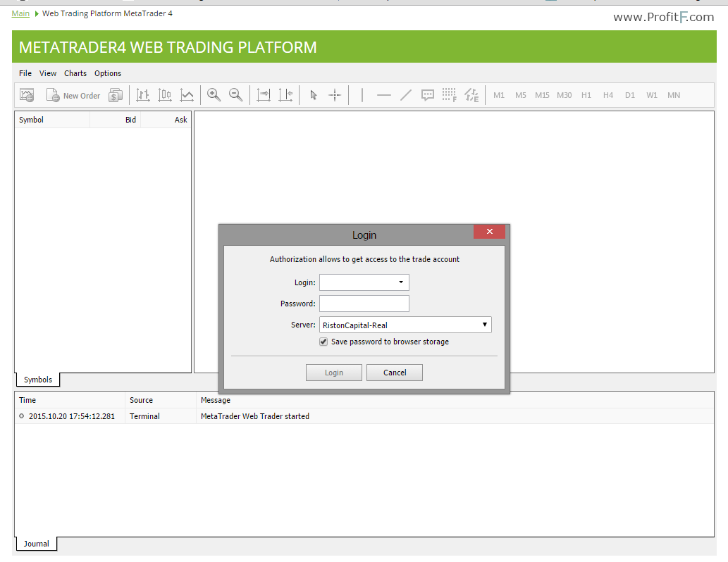Open the Options menu
The image size is (728, 562).
108,73
